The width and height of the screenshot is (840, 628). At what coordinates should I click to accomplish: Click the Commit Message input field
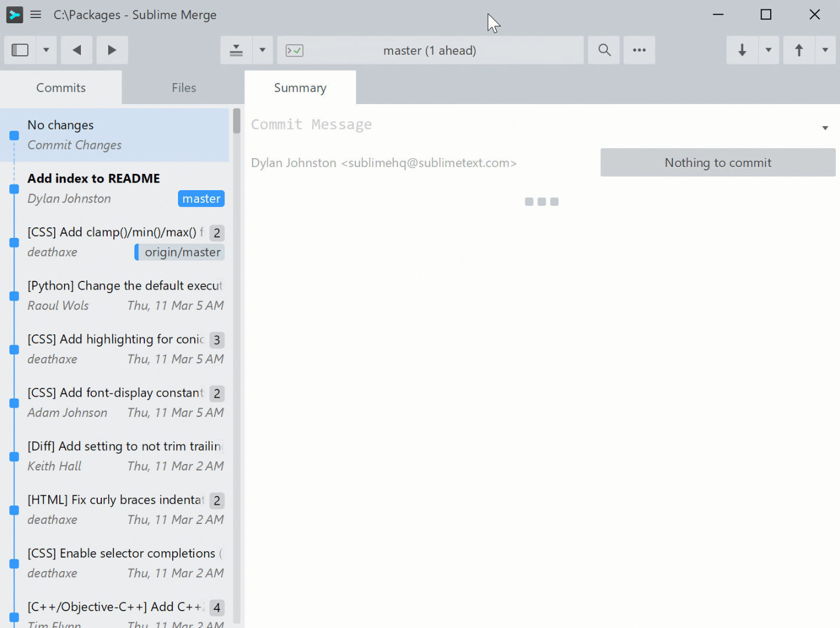tap(532, 124)
